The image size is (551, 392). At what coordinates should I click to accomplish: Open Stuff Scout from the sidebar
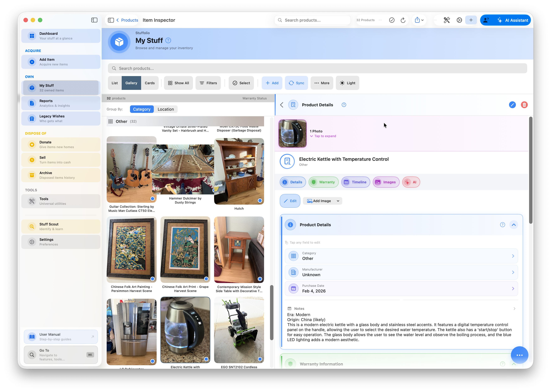point(61,226)
